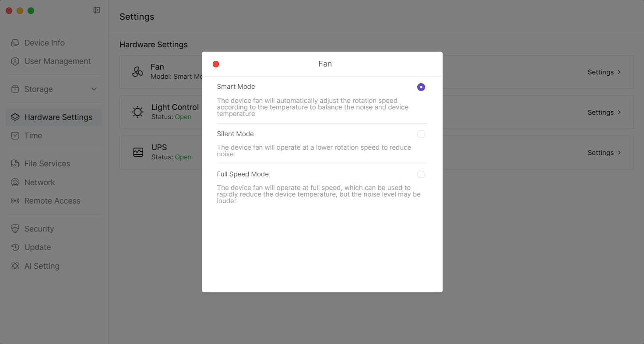Click the Time clock icon
Viewport: 644px width, 344px height.
[15, 136]
